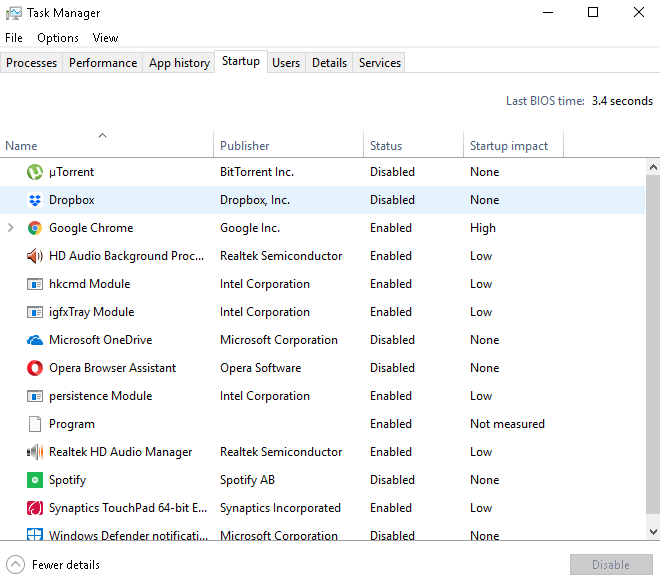Click the Microsoft OneDrive cloud icon

[x=35, y=340]
